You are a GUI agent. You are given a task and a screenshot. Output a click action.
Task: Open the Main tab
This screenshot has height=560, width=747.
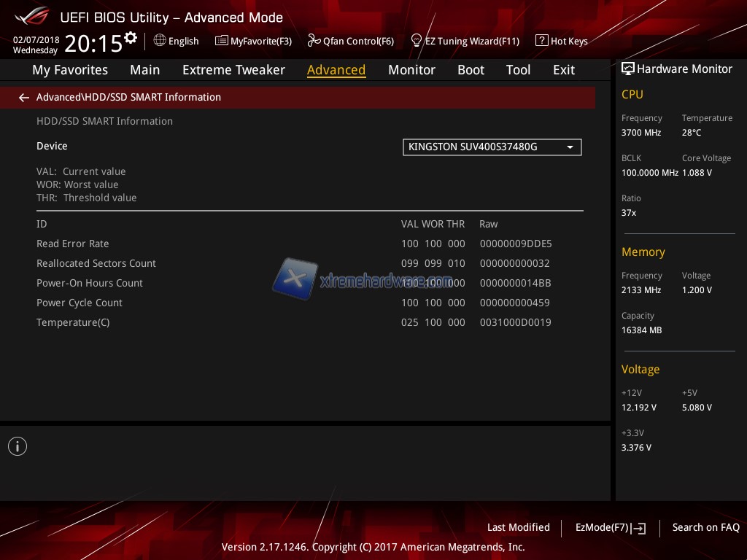click(144, 70)
